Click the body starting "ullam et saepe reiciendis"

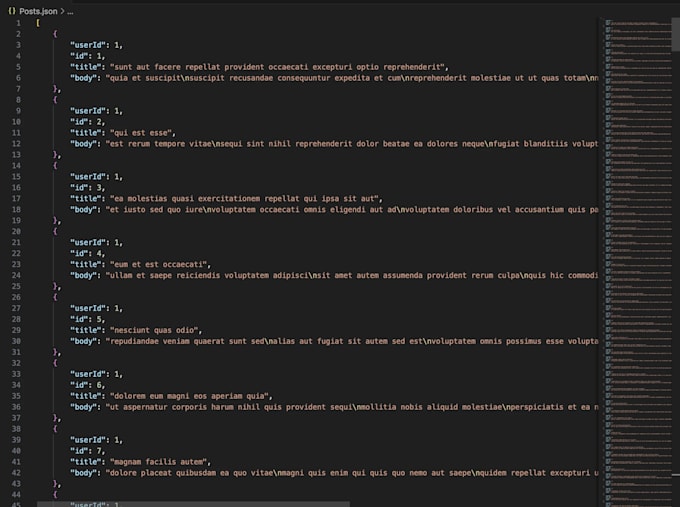point(352,275)
